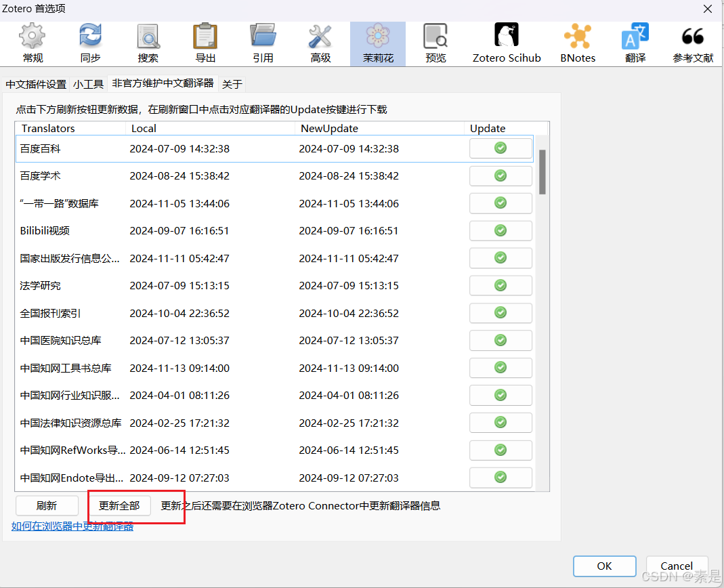Click update button for Bilibili视频 translator
This screenshot has height=588, width=724.
coord(501,230)
